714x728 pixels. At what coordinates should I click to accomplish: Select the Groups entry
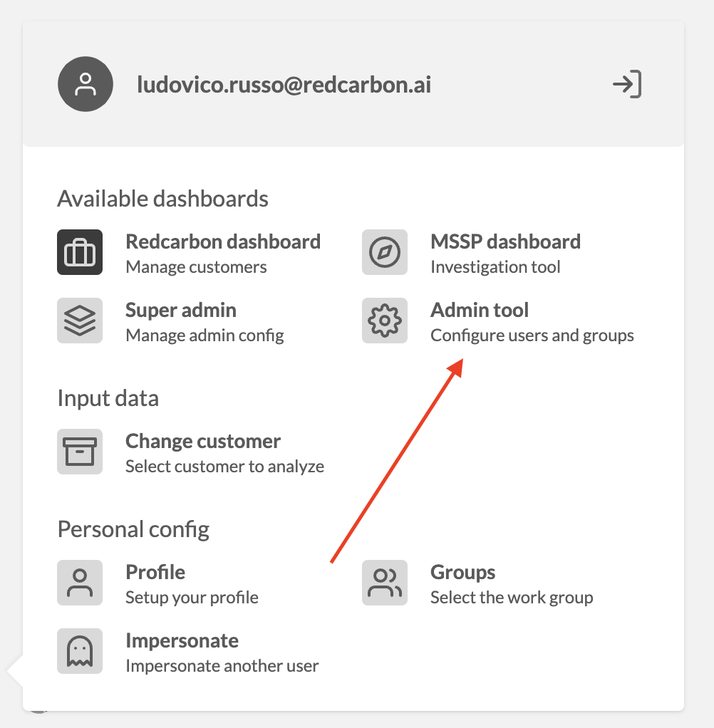[x=477, y=583]
